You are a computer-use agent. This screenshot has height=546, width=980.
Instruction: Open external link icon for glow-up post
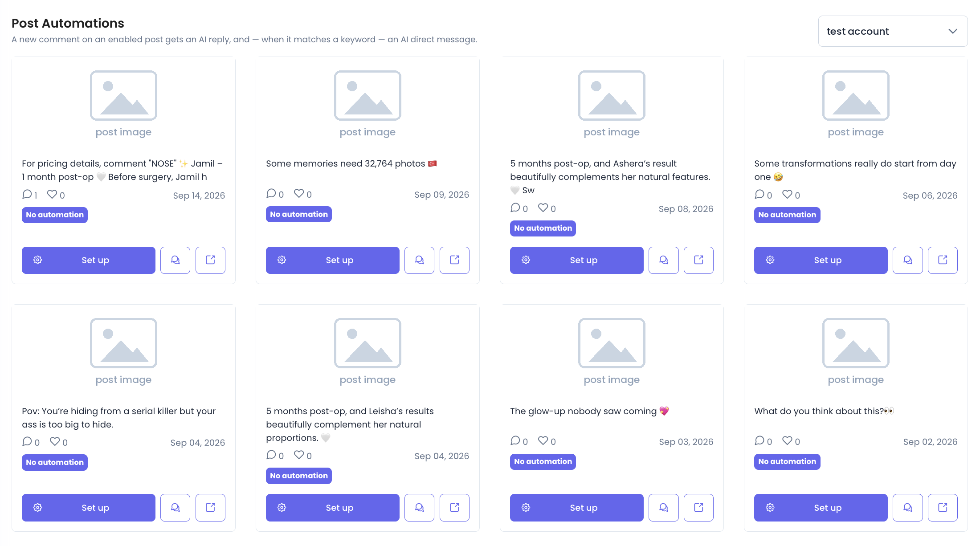click(698, 508)
